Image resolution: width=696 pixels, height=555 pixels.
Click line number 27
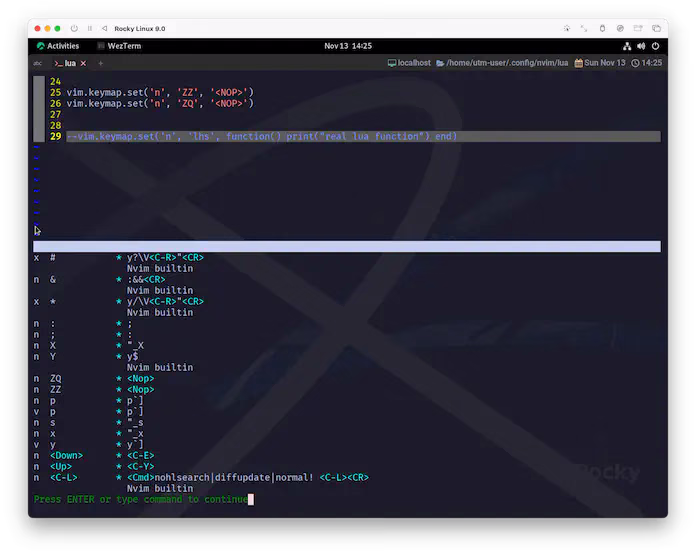[55, 115]
